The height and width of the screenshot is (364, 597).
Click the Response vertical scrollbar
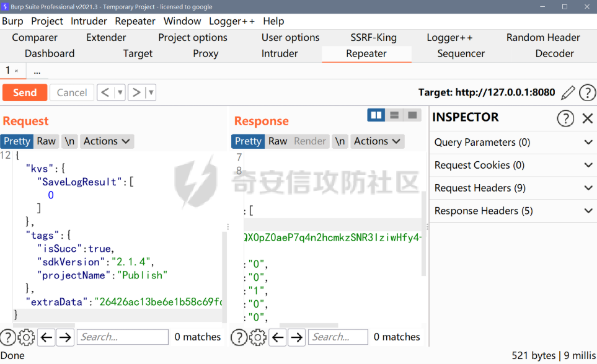pos(424,233)
